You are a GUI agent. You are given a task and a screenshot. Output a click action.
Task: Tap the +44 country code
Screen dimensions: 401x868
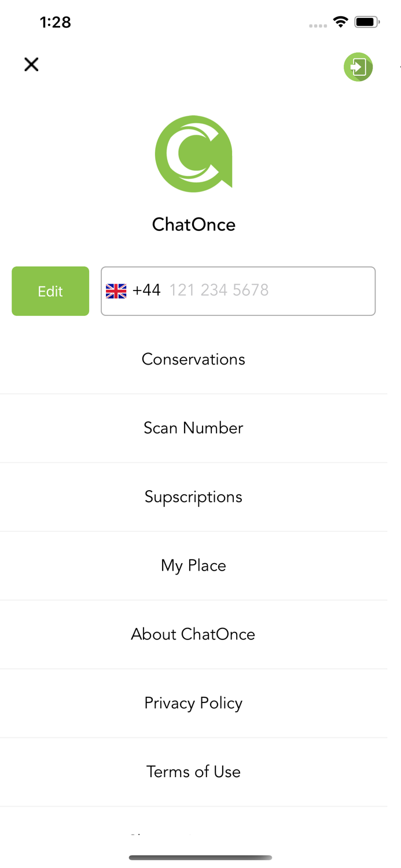coord(146,290)
